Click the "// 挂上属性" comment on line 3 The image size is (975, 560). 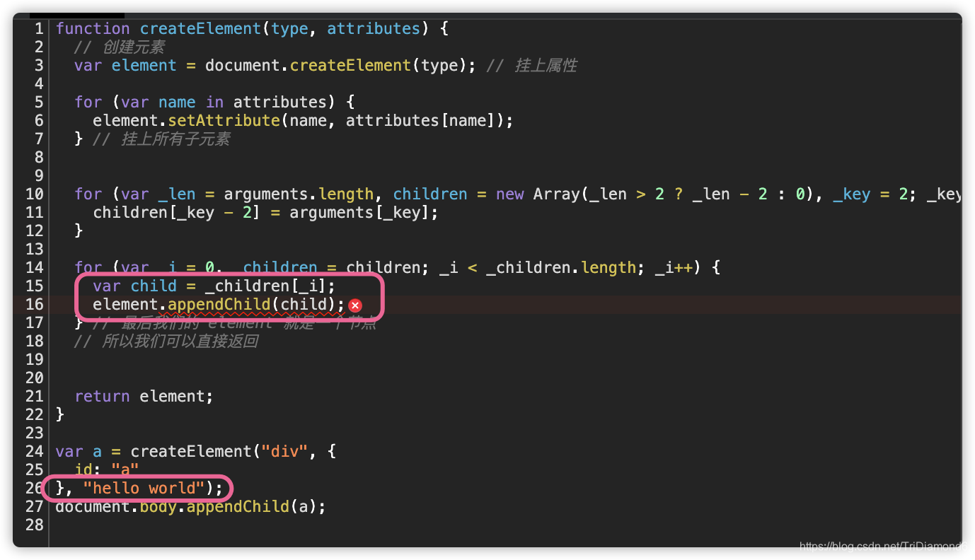[532, 65]
